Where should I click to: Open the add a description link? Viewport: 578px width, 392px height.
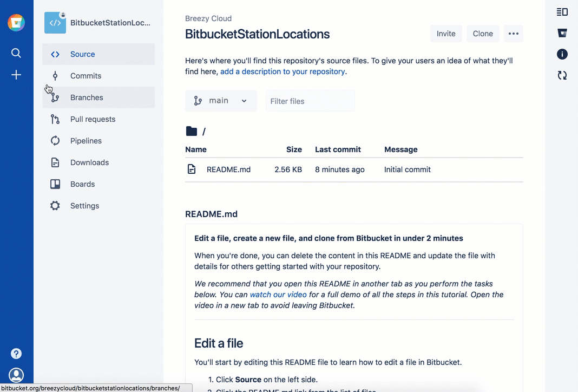tap(281, 71)
